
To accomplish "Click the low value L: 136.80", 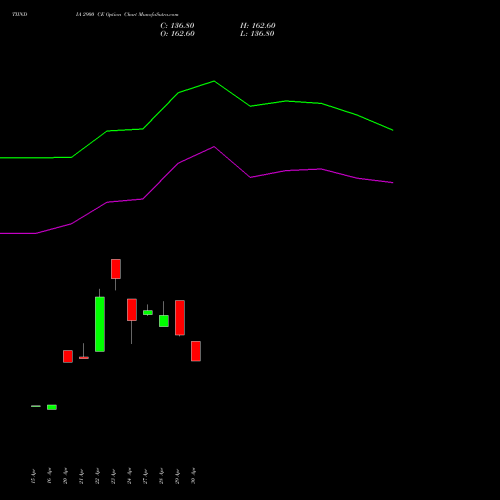I will tap(257, 34).
